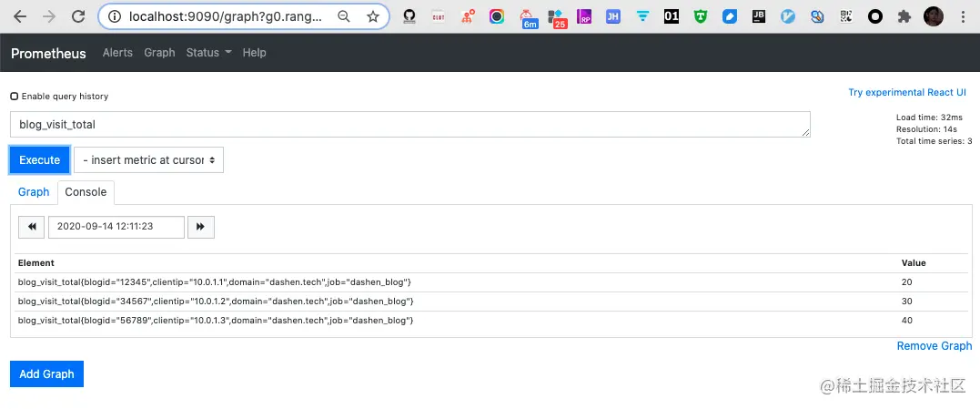Open the CLUT extension icon
Viewport: 980px width, 409px height.
pos(438,17)
